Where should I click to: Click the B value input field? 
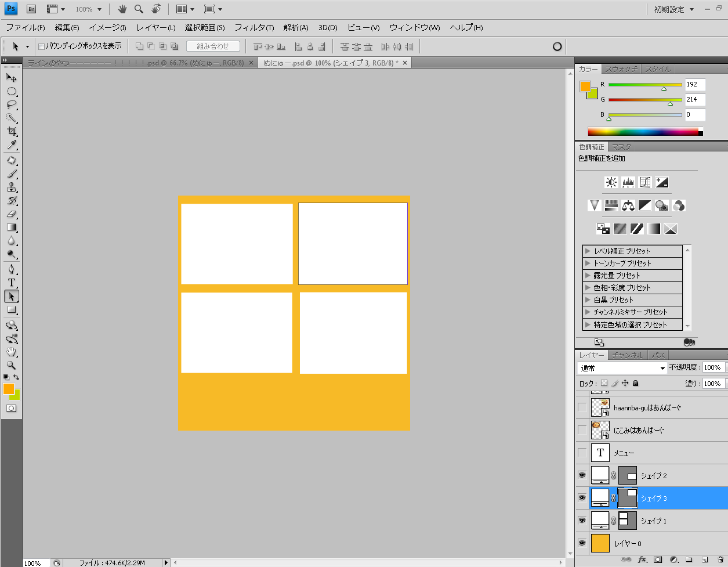pyautogui.click(x=695, y=115)
